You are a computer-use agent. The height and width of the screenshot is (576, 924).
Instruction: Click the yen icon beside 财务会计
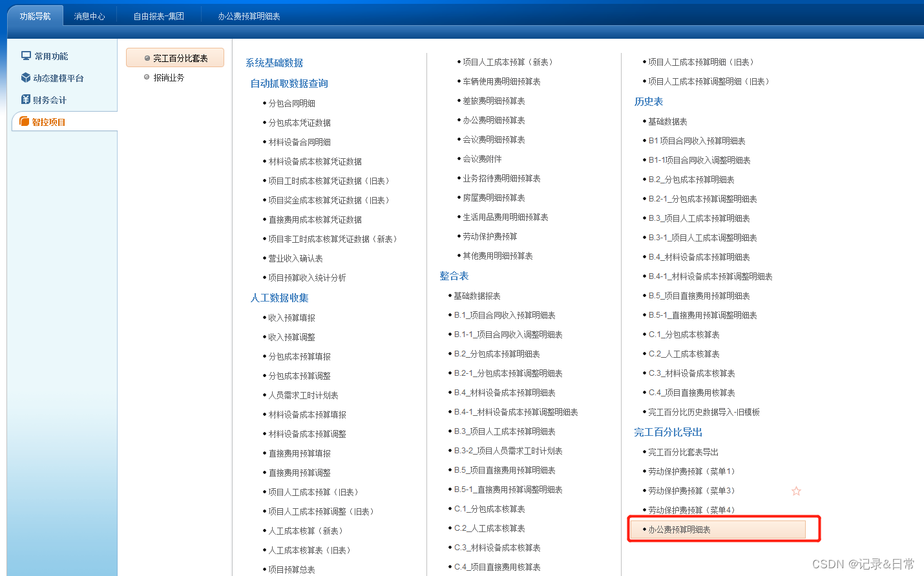coord(26,99)
